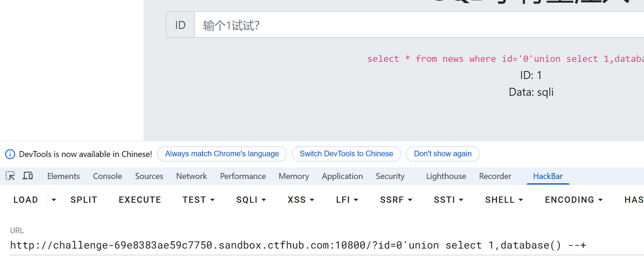
Task: Go to the Application tab
Action: tap(342, 176)
